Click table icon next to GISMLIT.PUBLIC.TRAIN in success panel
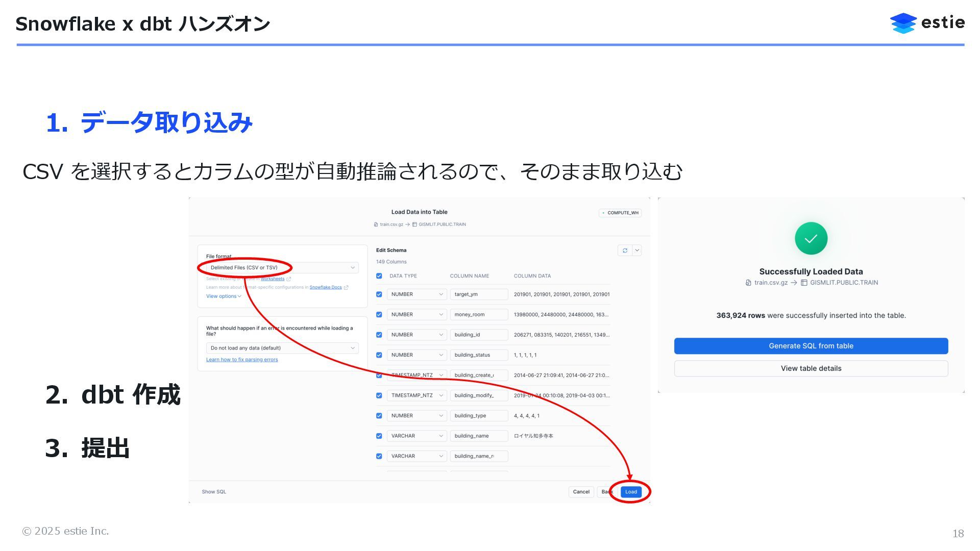Image resolution: width=980 pixels, height=551 pixels. pos(804,283)
